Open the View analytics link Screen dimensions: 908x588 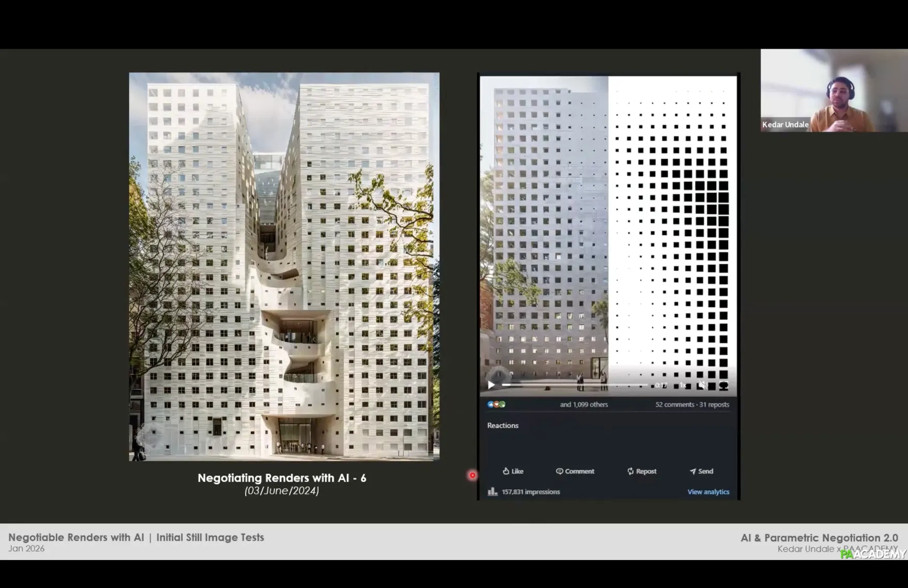708,492
